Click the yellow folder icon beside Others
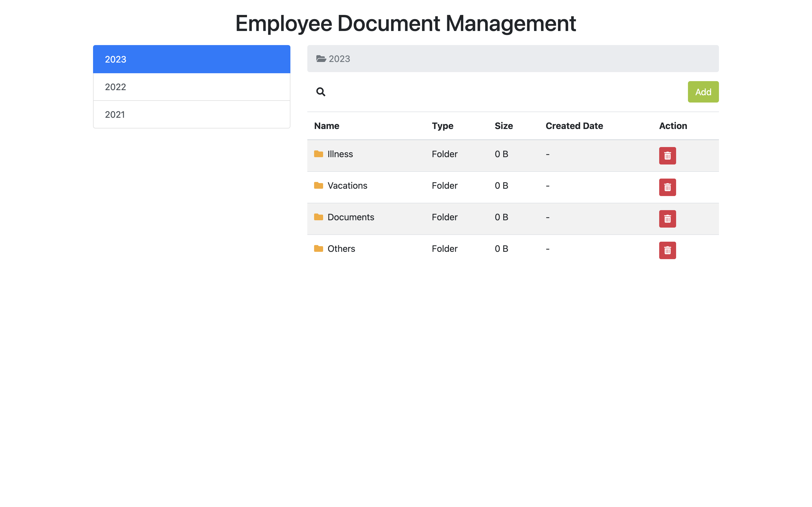812x507 pixels. pyautogui.click(x=318, y=249)
